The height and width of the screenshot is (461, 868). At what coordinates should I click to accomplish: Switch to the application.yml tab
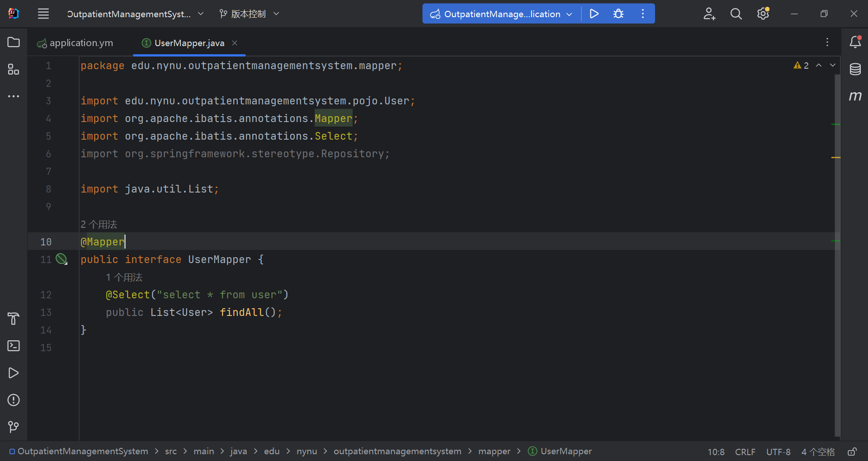[x=75, y=43]
